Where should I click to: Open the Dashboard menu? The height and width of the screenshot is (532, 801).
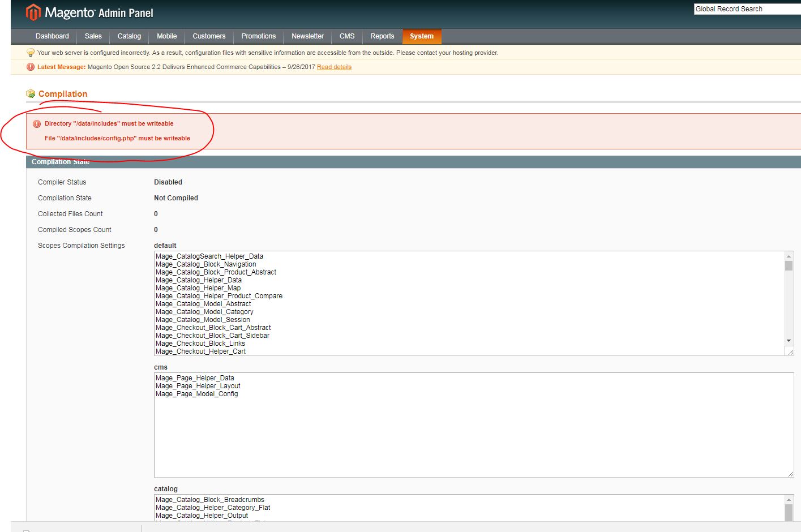click(52, 36)
